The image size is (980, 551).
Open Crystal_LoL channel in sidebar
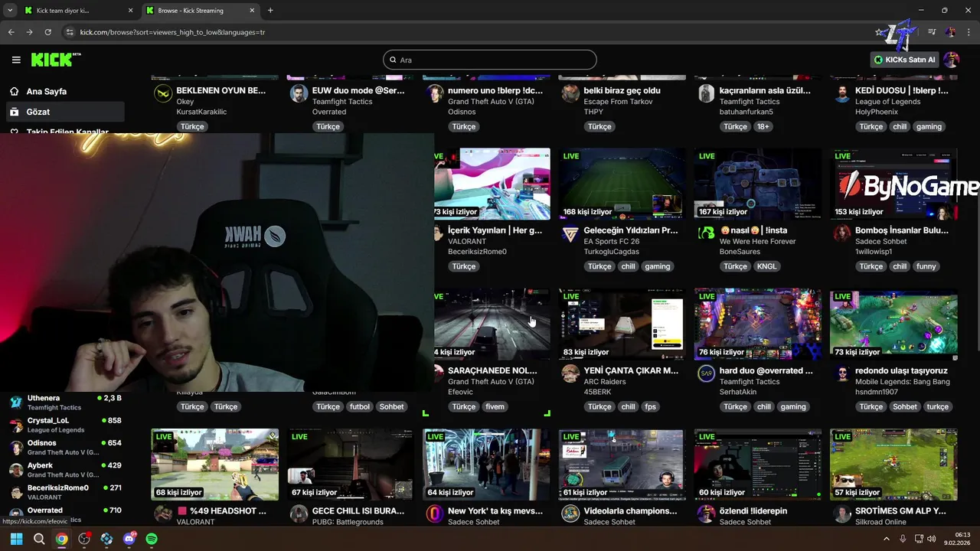pyautogui.click(x=65, y=425)
